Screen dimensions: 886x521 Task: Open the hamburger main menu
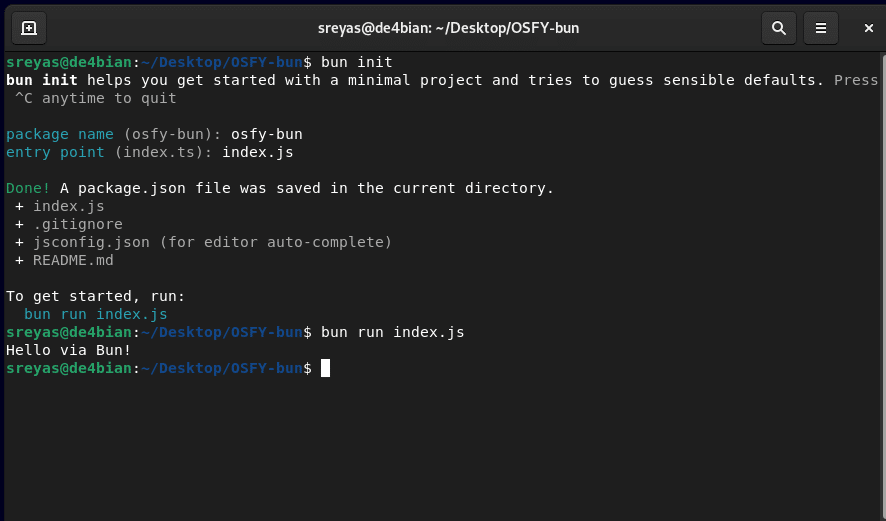click(x=821, y=28)
